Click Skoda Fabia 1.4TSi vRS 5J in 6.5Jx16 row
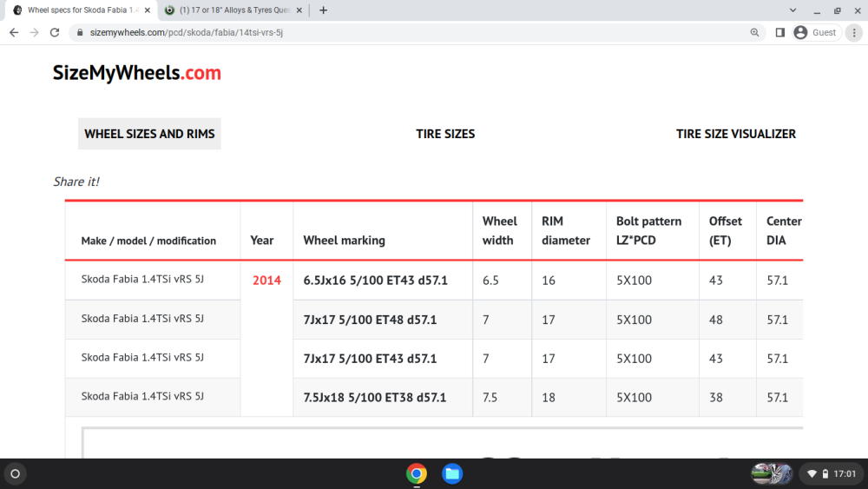 point(142,279)
